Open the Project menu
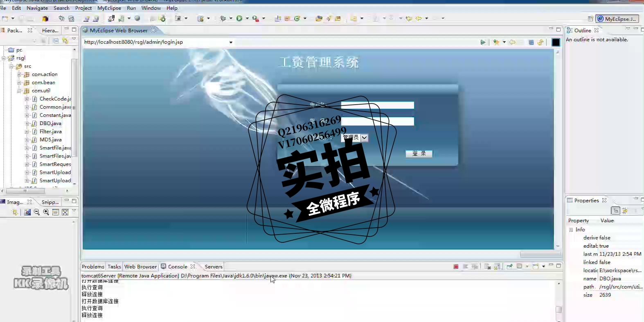Screen dimensions: 644x322 pos(83,8)
